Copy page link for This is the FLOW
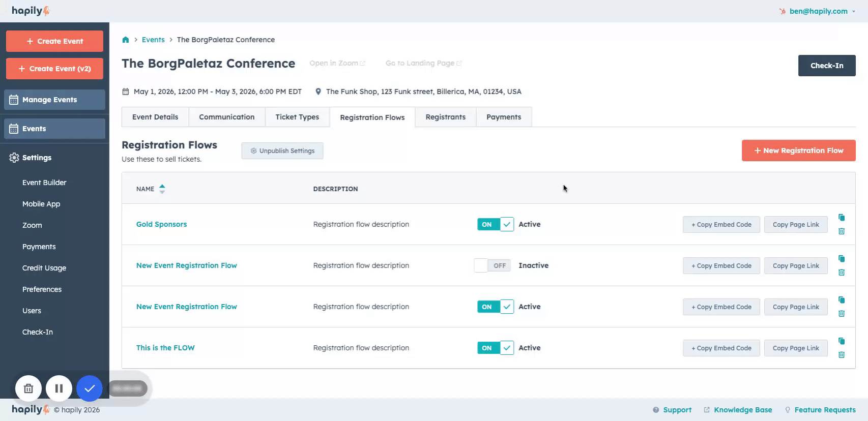 796,348
